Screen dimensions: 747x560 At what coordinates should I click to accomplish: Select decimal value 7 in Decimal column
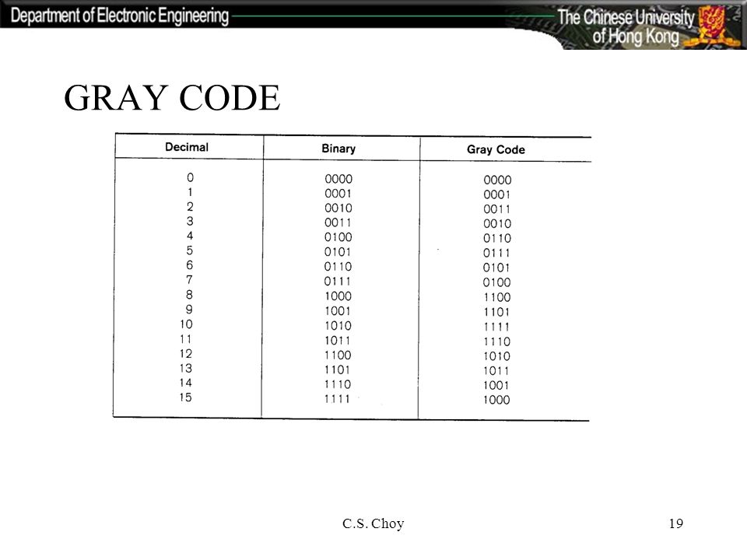coord(189,280)
